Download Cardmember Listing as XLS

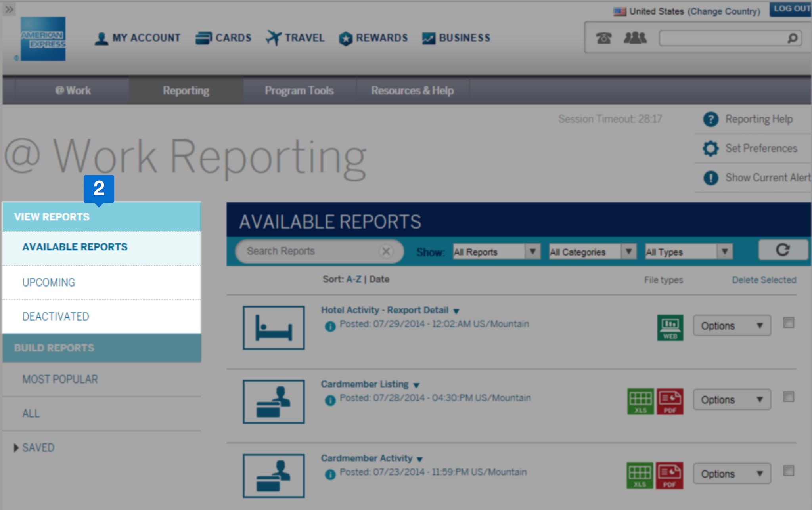point(640,401)
